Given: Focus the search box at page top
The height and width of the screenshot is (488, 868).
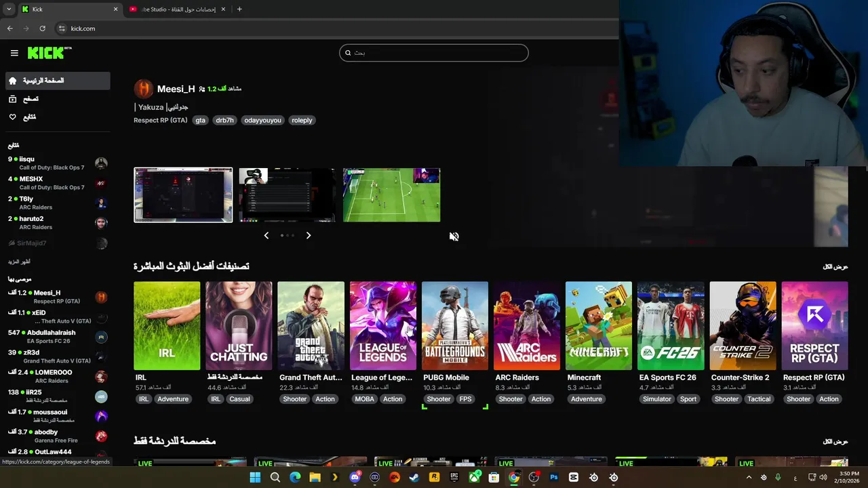Looking at the screenshot, I should tap(434, 53).
